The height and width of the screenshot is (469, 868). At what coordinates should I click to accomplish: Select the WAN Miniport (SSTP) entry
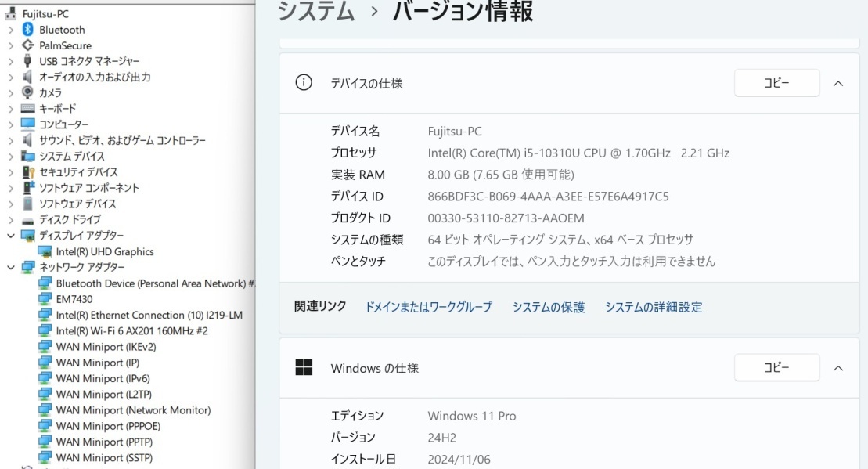tap(104, 458)
